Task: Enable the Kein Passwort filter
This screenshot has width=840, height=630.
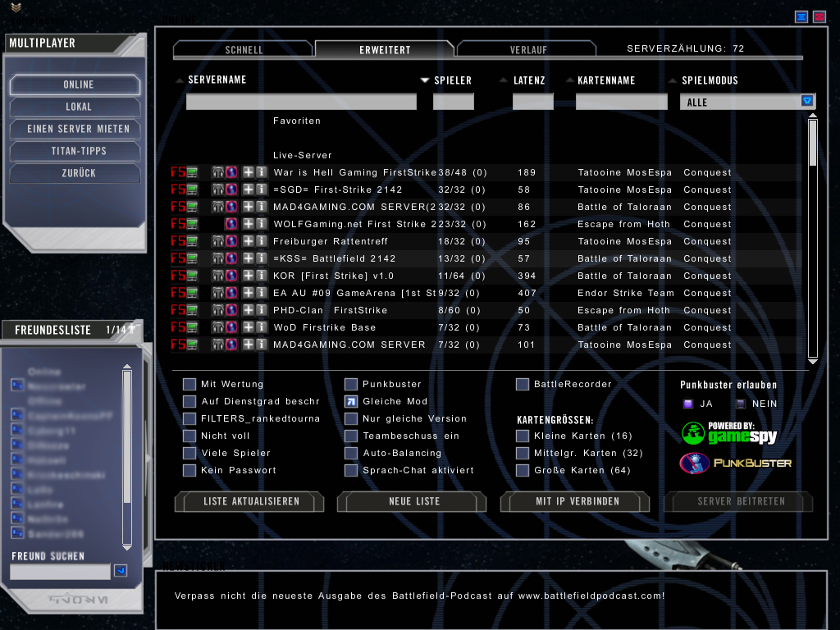Action: point(189,470)
